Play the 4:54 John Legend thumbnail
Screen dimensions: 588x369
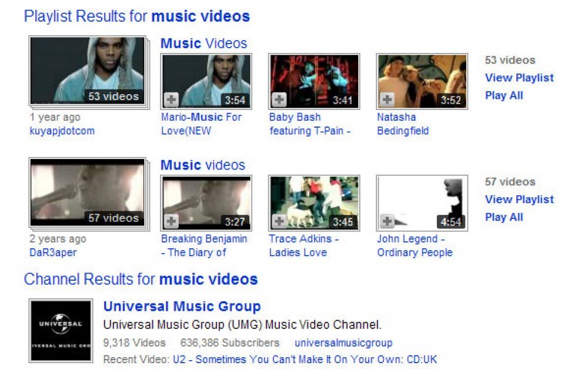point(422,202)
